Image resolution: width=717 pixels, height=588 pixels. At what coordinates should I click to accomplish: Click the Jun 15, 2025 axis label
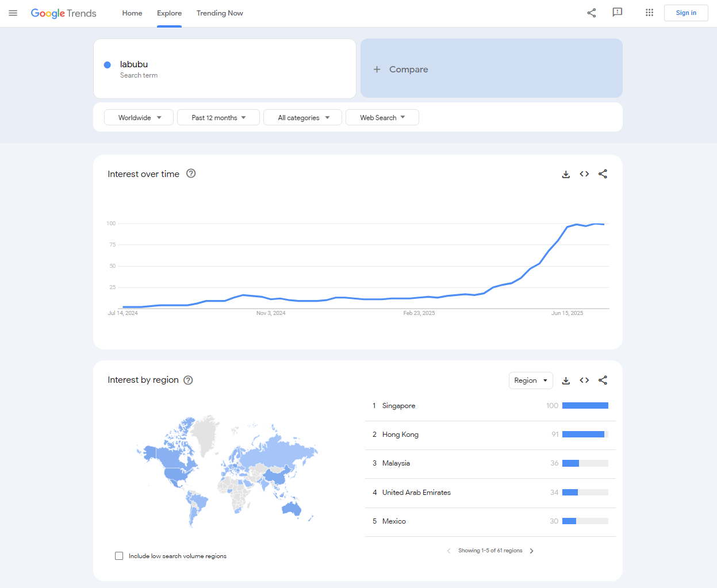567,313
